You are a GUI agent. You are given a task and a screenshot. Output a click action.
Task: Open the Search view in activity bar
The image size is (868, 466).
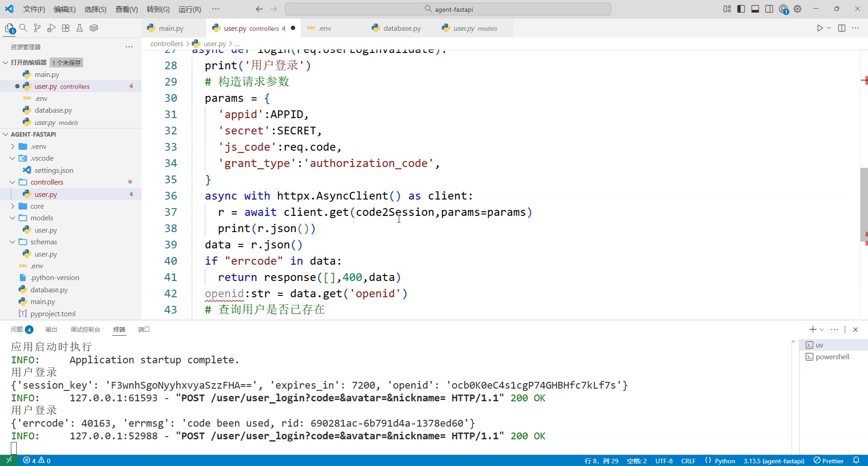pos(24,28)
